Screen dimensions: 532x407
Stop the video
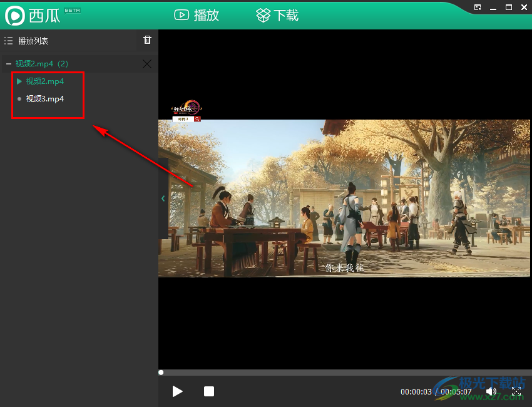[x=209, y=391]
